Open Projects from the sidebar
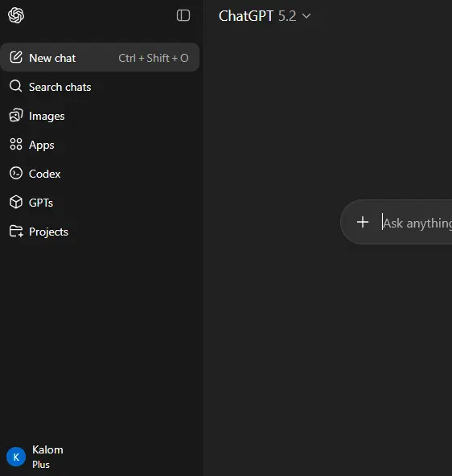The height and width of the screenshot is (476, 452). [x=100, y=232]
